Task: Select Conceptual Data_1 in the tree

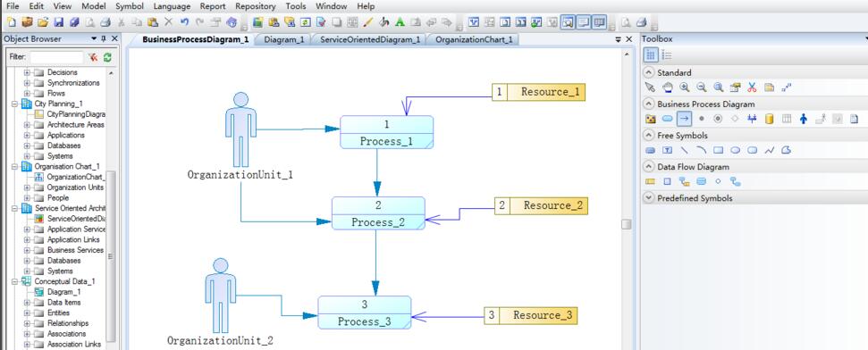Action: tap(64, 281)
